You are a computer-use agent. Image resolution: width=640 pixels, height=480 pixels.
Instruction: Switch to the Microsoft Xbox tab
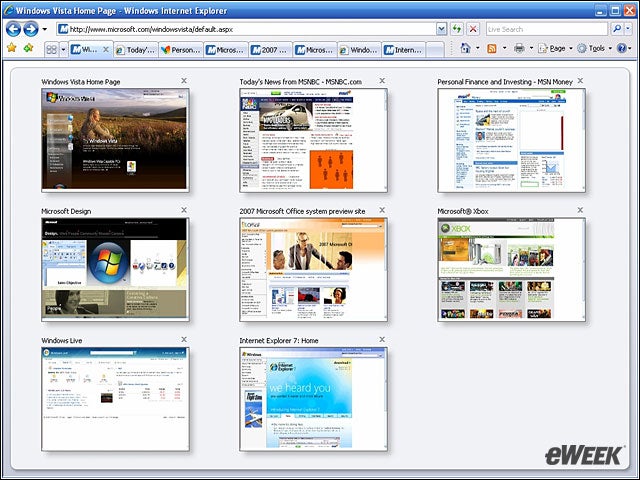coord(315,50)
